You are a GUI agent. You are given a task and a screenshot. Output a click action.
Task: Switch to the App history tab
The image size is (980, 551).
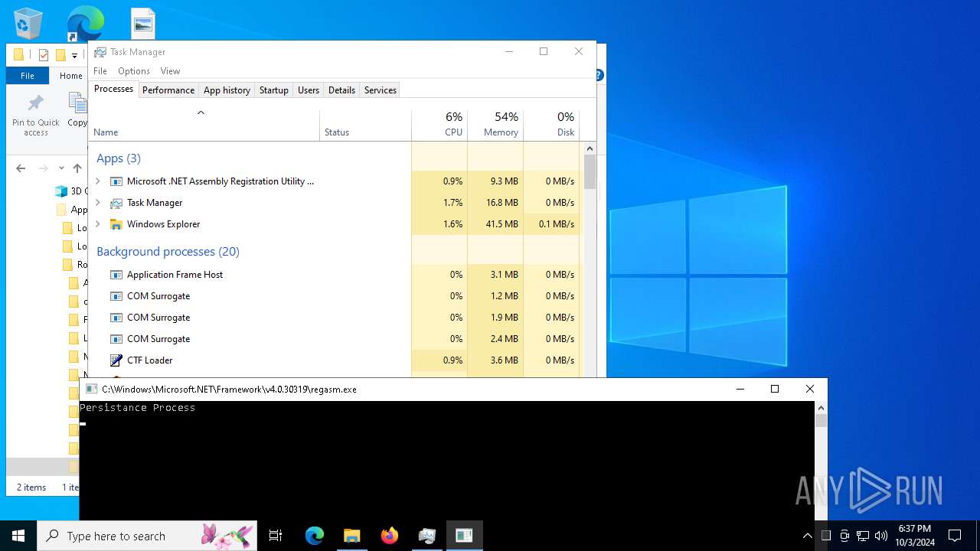tap(227, 90)
